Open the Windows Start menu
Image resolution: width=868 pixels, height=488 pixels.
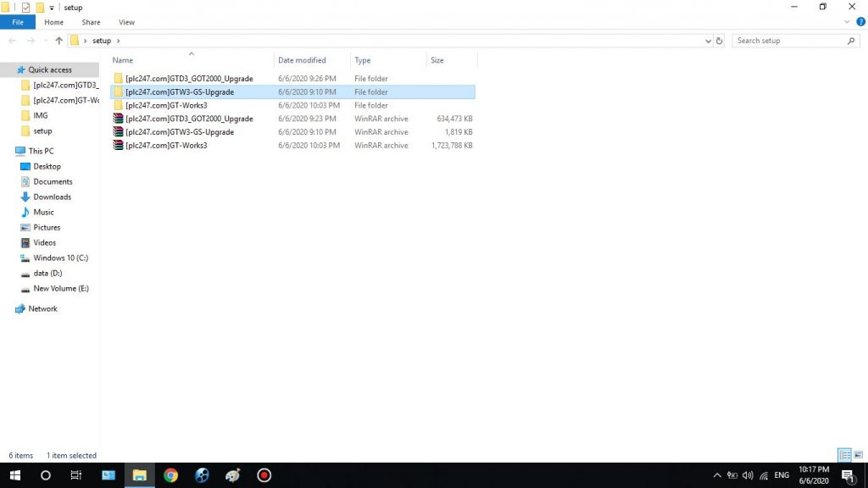15,475
